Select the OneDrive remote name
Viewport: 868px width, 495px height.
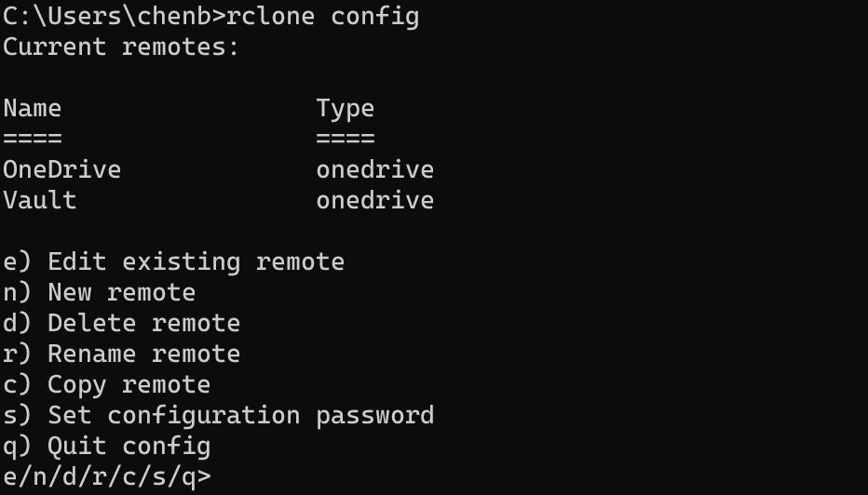point(62,169)
